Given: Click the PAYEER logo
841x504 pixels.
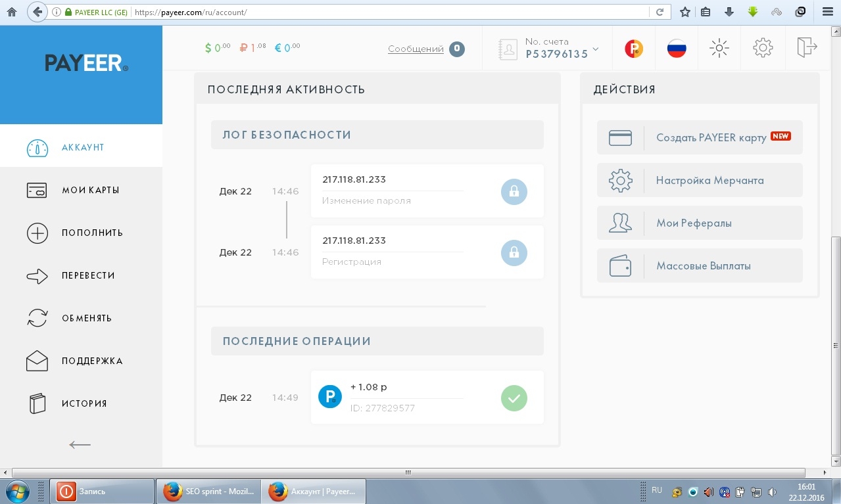Looking at the screenshot, I should [86, 63].
